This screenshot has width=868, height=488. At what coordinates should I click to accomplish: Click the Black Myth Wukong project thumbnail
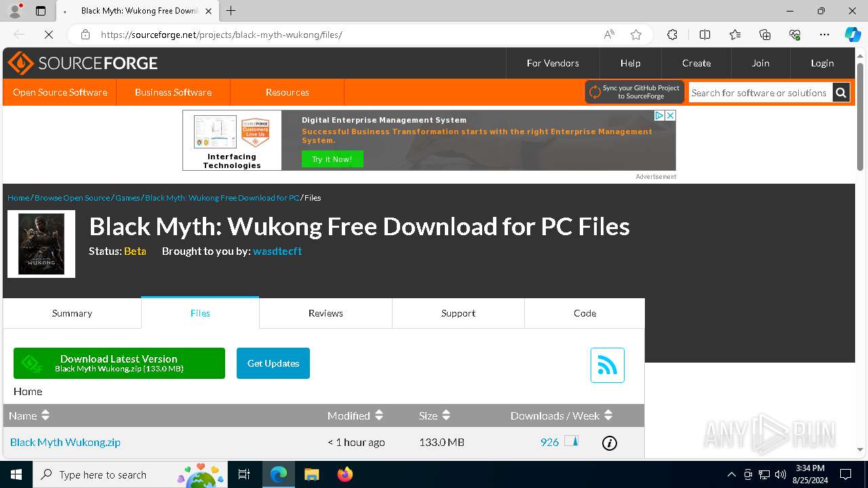pyautogui.click(x=41, y=244)
